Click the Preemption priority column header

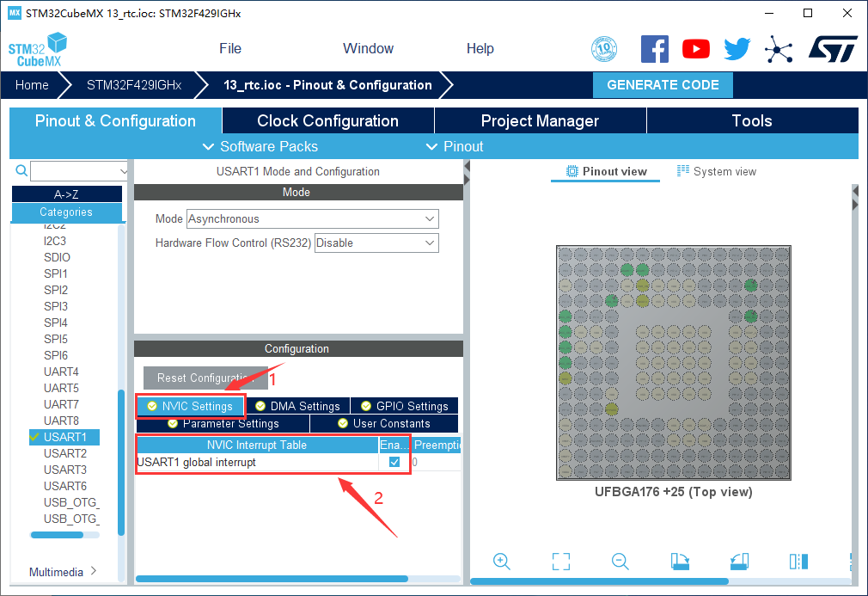point(437,445)
